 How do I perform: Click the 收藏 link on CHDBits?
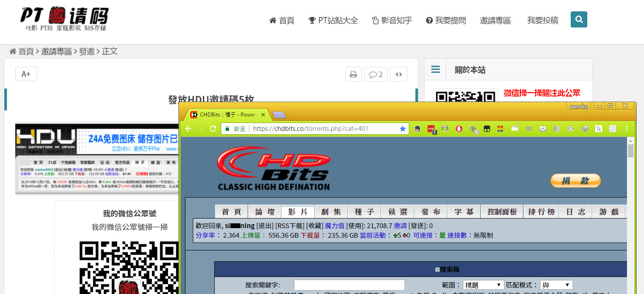point(314,226)
